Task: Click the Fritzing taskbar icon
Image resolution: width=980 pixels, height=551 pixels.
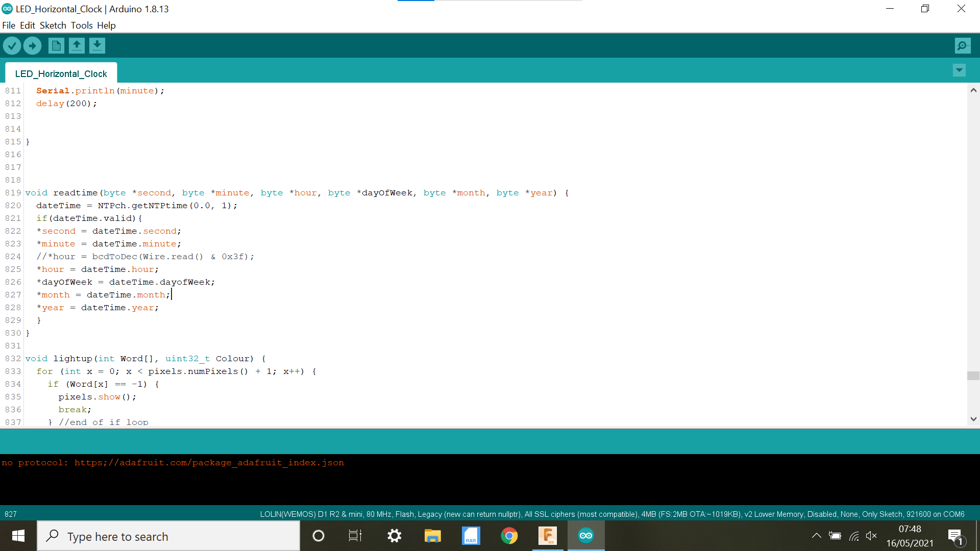Action: [548, 536]
